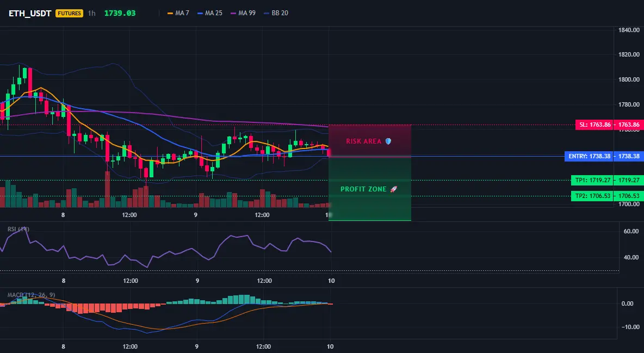Image resolution: width=644 pixels, height=353 pixels.
Task: Toggle the MA 25 legend item
Action: 210,13
